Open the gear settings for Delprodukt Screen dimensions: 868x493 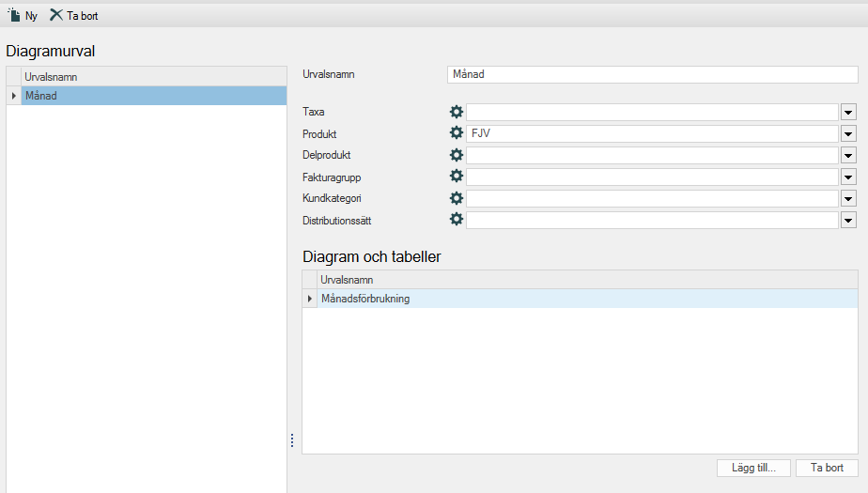[x=457, y=154]
